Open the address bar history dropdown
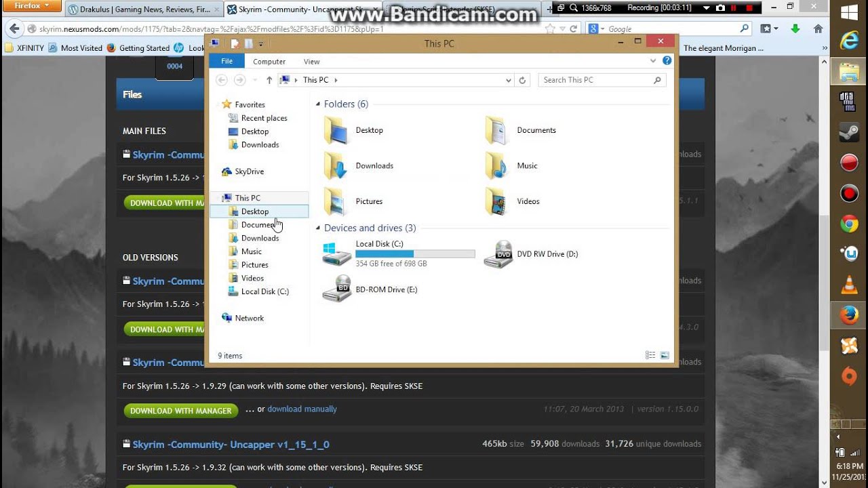The height and width of the screenshot is (488, 868). click(x=509, y=80)
